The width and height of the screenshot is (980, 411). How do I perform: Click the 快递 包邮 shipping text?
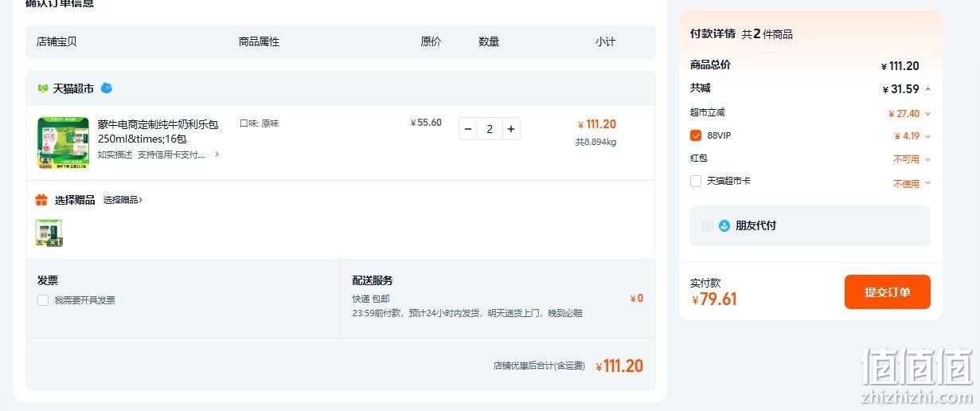pyautogui.click(x=371, y=299)
